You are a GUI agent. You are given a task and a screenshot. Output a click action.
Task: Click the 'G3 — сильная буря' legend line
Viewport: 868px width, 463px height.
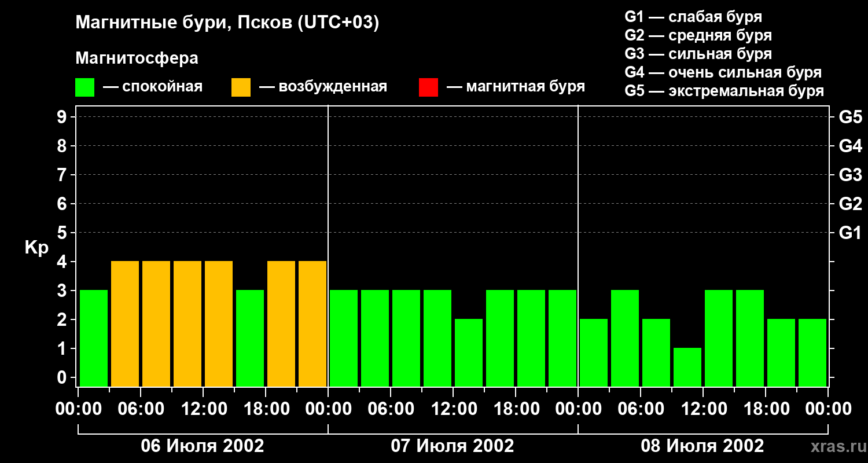(x=698, y=54)
